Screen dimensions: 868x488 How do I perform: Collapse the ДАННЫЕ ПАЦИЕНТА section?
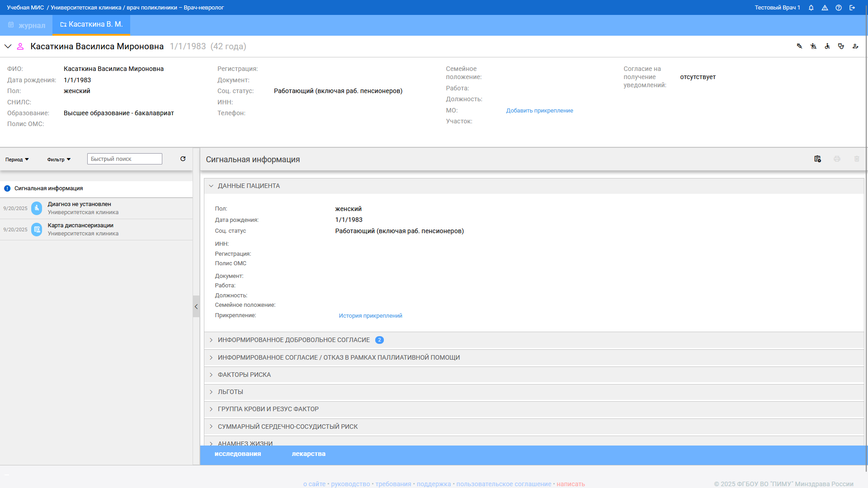click(211, 186)
